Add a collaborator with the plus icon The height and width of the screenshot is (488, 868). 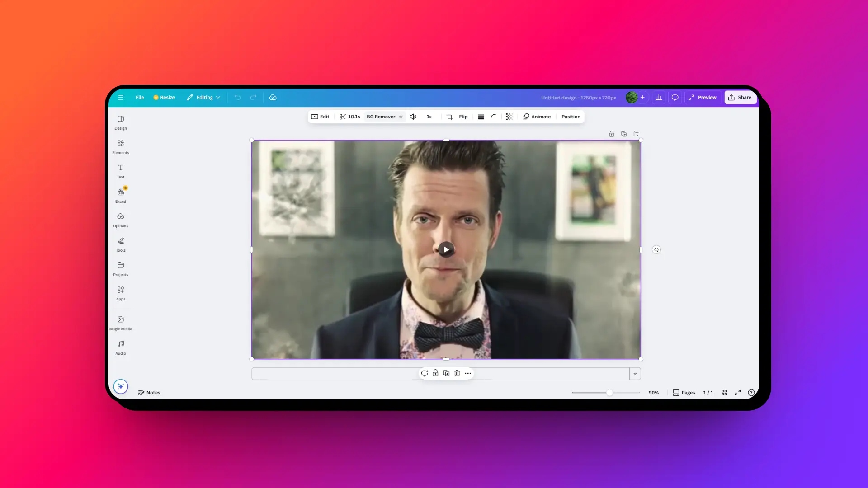(642, 97)
